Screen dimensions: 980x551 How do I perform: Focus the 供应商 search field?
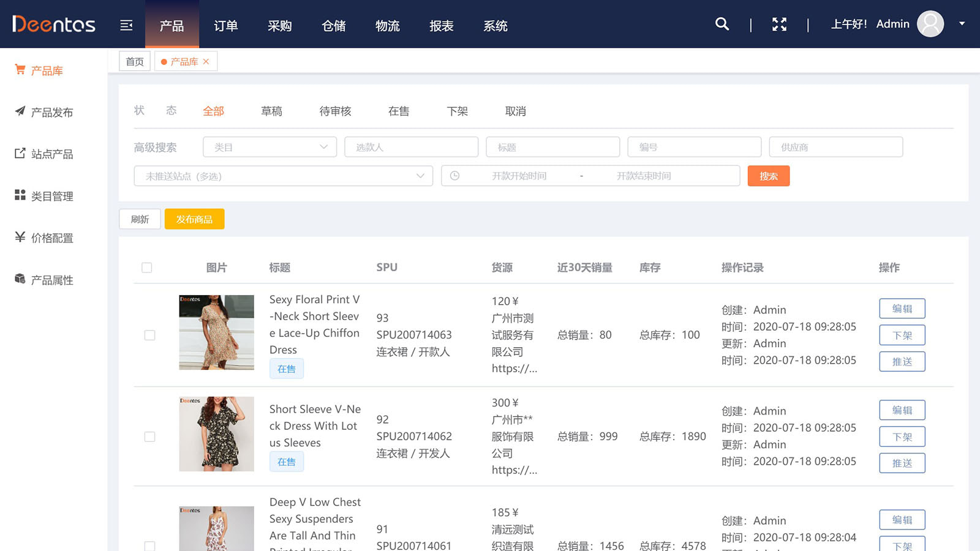point(836,147)
